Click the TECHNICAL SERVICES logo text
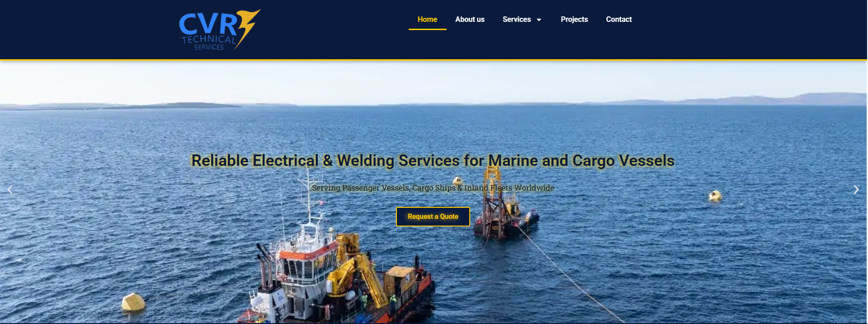This screenshot has height=324, width=868. pos(209,43)
